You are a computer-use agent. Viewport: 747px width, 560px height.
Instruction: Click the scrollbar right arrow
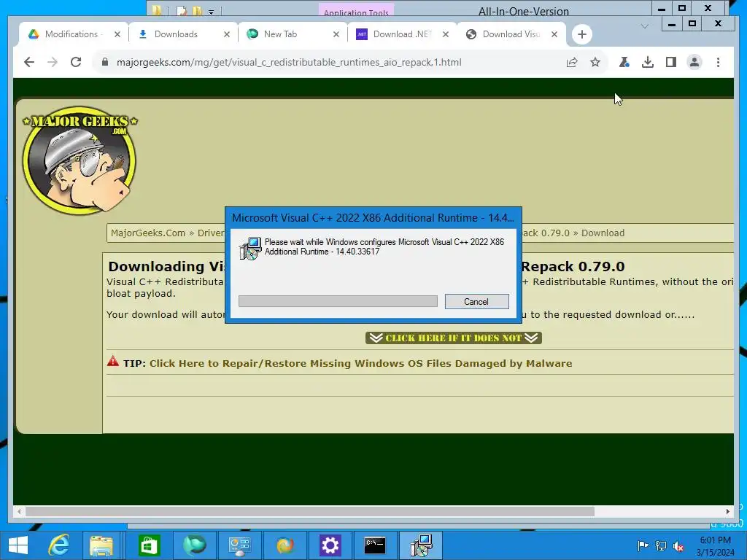(727, 511)
